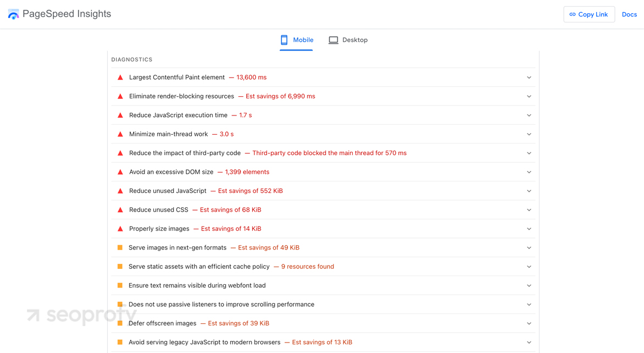644x353 pixels.
Task: Expand the Largest Contentful Paint element chevron
Action: coord(529,78)
